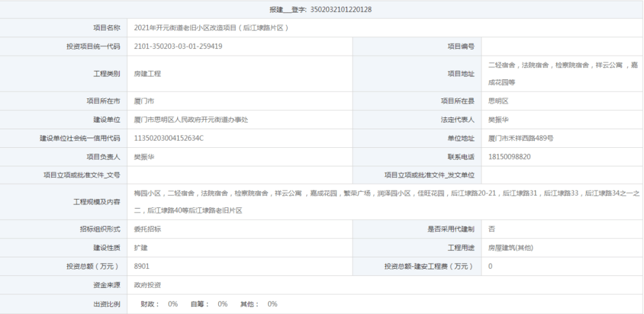Click the 建设单位 label

coord(106,120)
